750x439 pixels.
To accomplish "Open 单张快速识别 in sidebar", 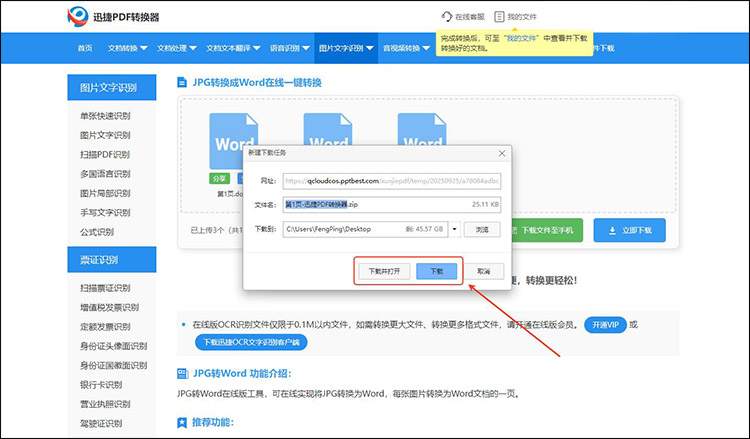I will 105,116.
